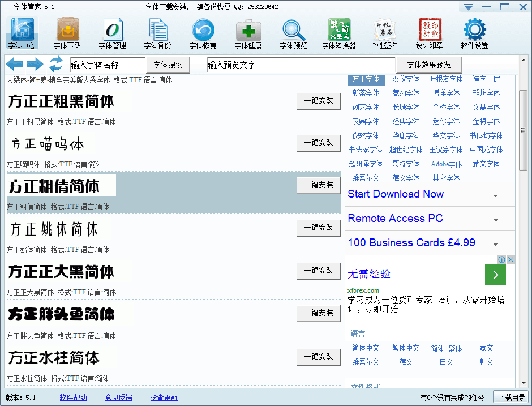Screen dimensions: 532x406
Task: Install 方正喵呜体 with 一键安装
Action: pos(319,143)
